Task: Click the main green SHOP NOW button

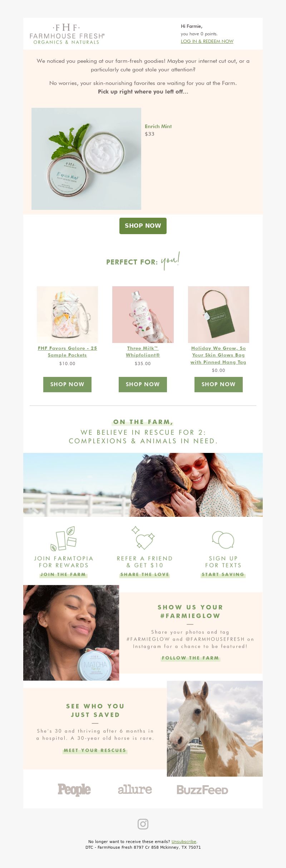Action: (x=143, y=226)
